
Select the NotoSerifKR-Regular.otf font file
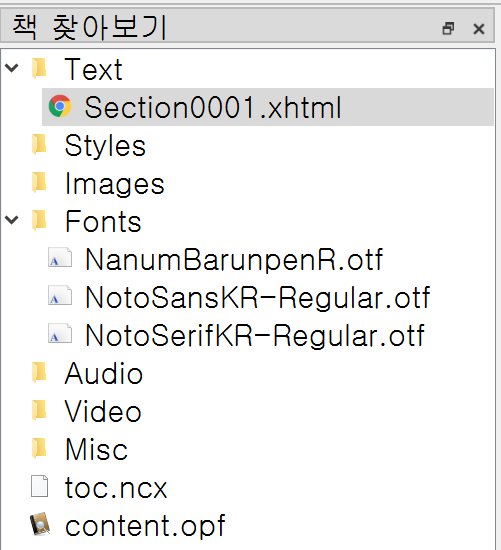[255, 336]
